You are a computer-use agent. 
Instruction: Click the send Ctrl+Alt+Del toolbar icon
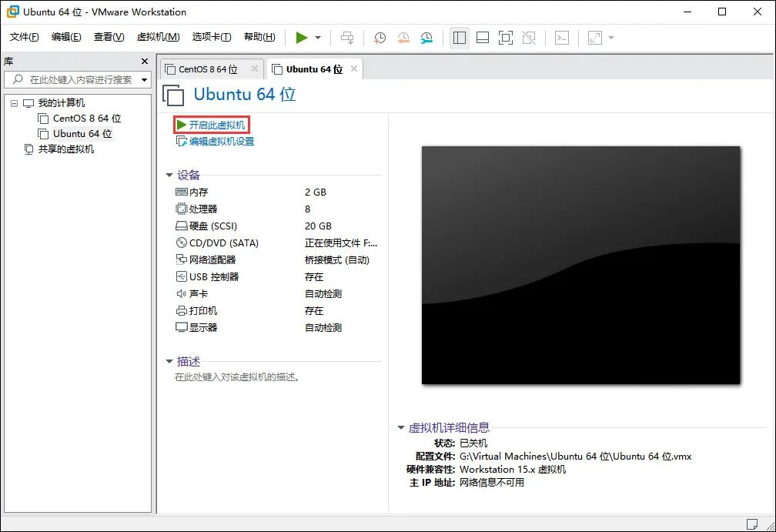point(347,38)
